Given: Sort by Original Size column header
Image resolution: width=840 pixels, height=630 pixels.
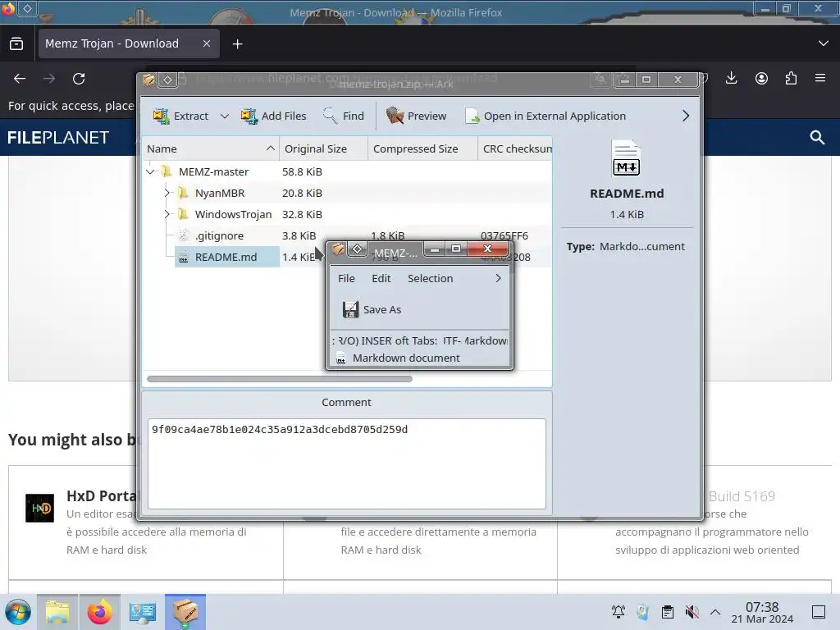Looking at the screenshot, I should point(323,149).
